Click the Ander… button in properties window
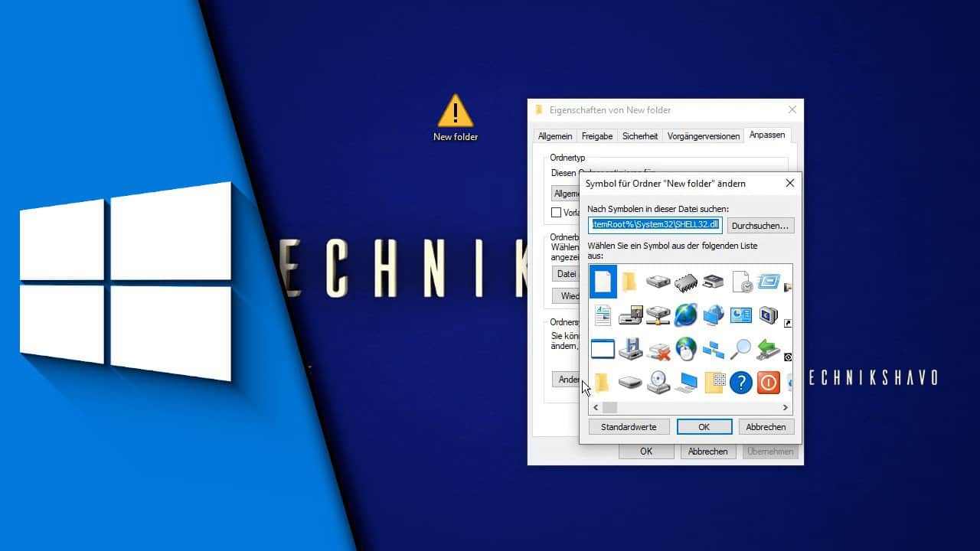 (565, 380)
